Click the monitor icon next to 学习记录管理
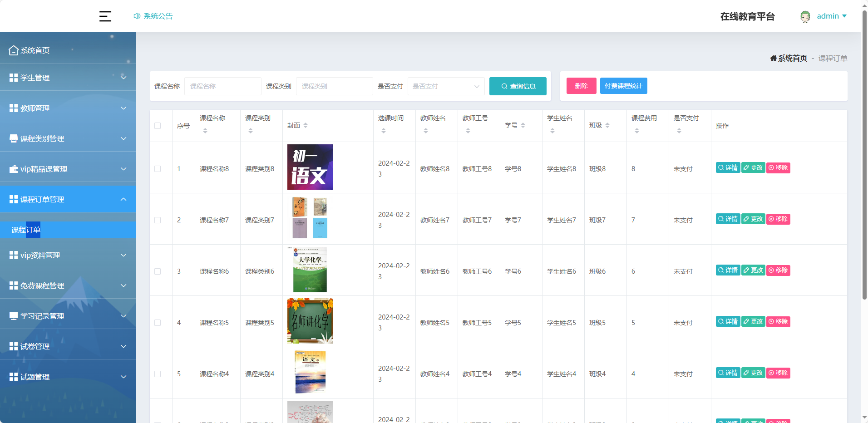 tap(14, 316)
